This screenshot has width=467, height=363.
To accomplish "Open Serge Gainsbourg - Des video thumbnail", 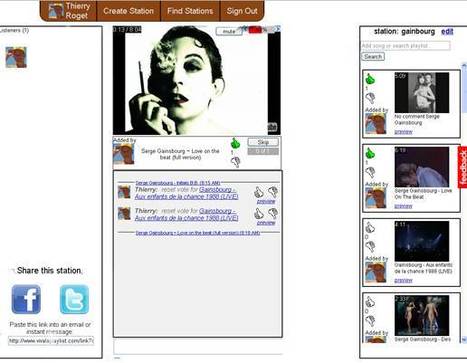I will (422, 315).
